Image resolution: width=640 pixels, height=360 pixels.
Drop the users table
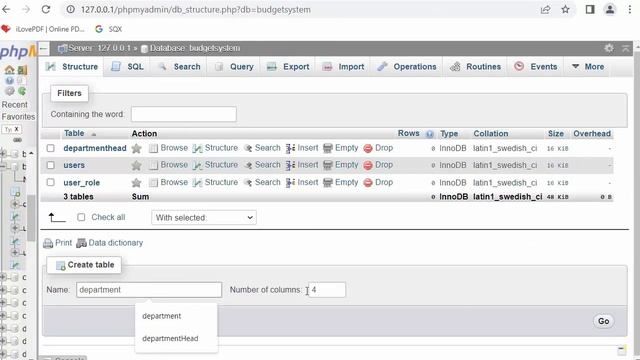click(x=378, y=165)
